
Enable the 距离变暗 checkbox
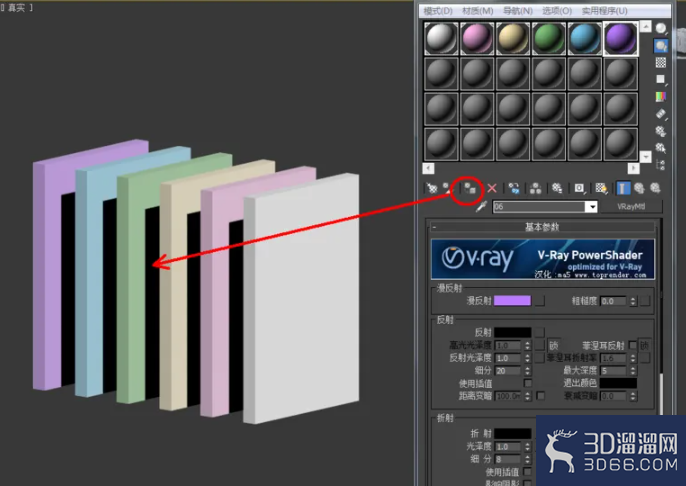point(541,396)
